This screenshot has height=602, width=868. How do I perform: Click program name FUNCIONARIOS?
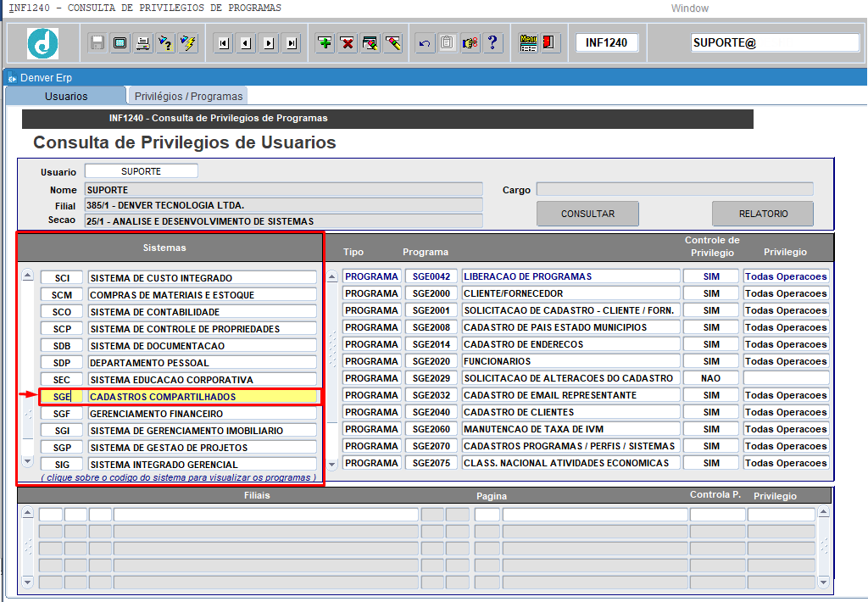click(x=570, y=361)
